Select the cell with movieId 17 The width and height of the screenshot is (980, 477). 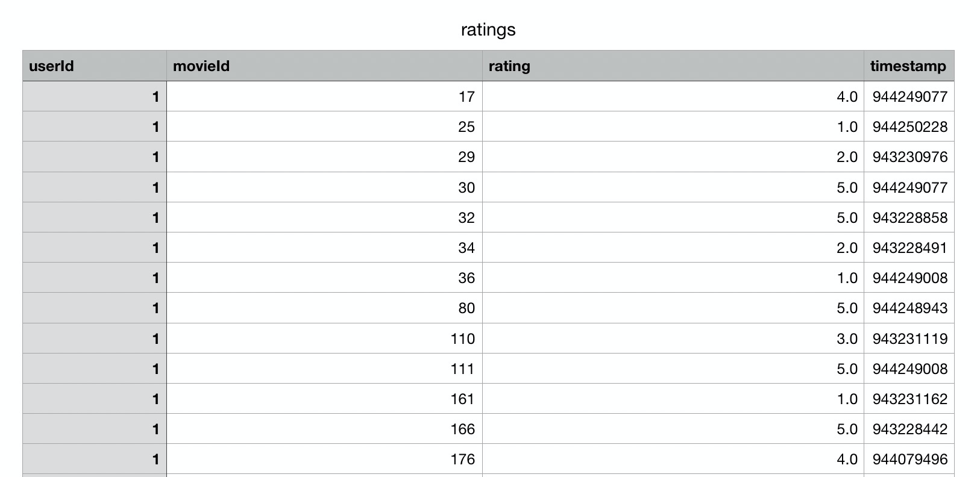point(324,96)
